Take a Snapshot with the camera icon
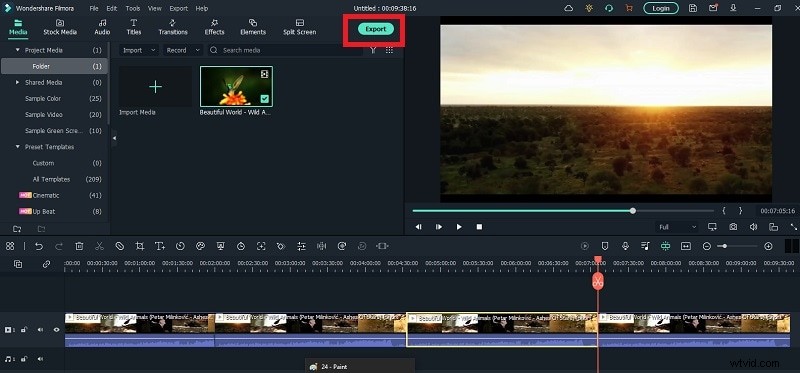Image resolution: width=800 pixels, height=373 pixels. coord(733,227)
